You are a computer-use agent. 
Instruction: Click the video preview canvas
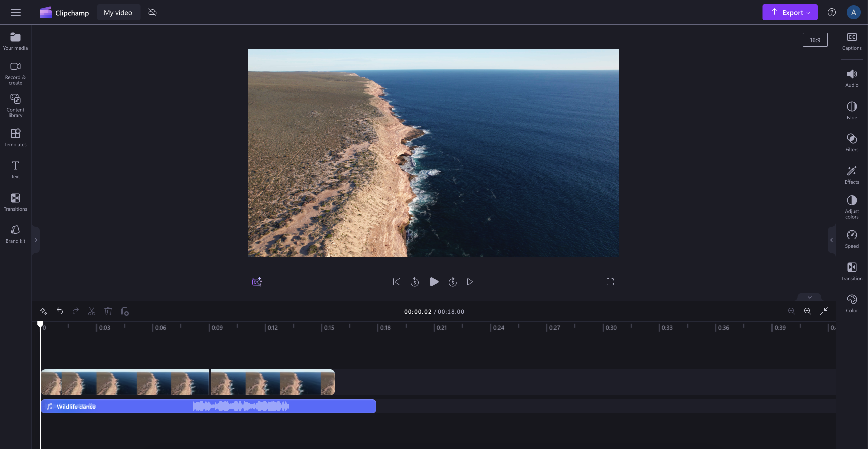(434, 153)
